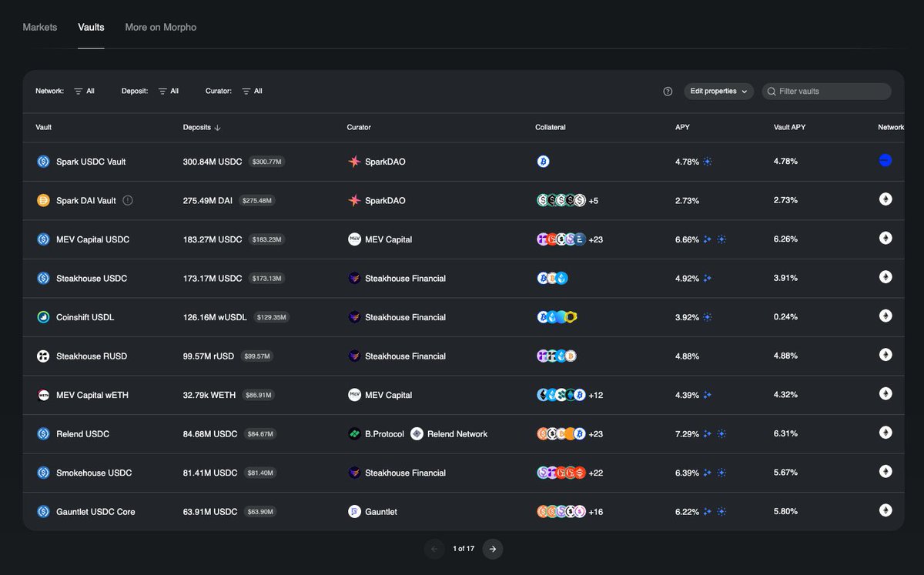Open the Curator filter dropdown

pos(252,91)
